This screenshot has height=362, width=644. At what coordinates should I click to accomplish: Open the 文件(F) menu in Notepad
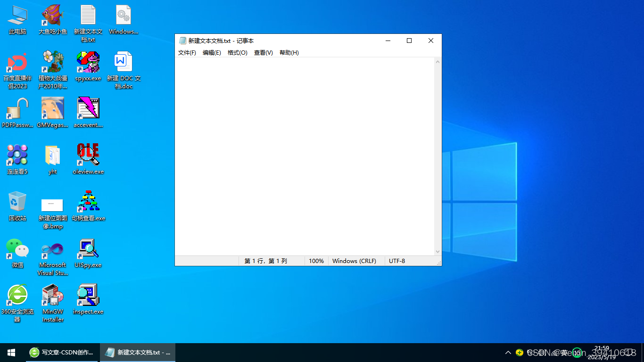tap(187, 53)
